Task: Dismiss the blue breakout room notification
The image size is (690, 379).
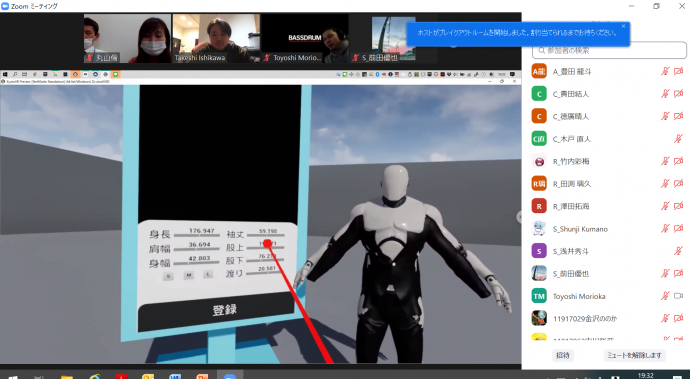Action: point(623,26)
